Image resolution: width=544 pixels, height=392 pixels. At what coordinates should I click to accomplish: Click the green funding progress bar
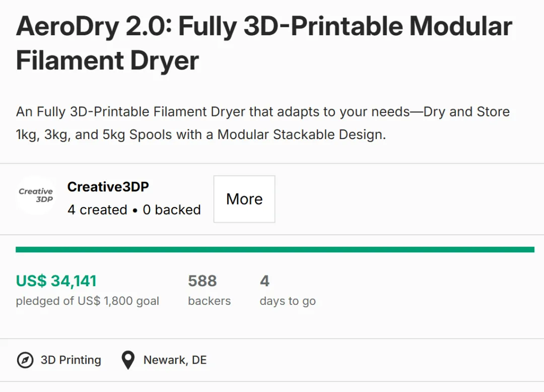click(275, 250)
